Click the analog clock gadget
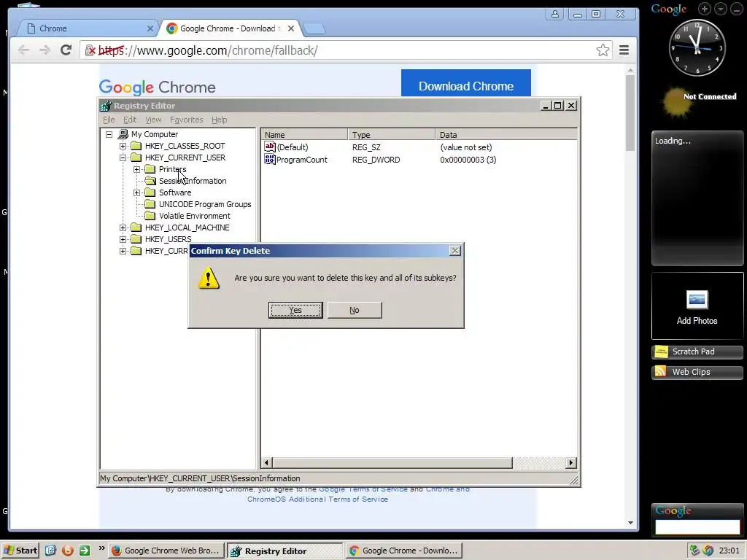Screen dimensions: 747x560 (697, 47)
